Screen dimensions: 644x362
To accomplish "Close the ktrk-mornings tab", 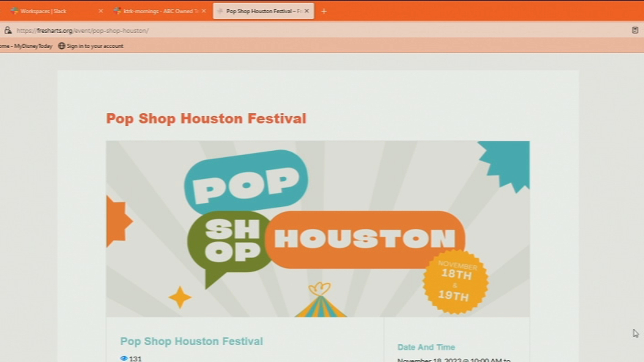I will tap(204, 11).
